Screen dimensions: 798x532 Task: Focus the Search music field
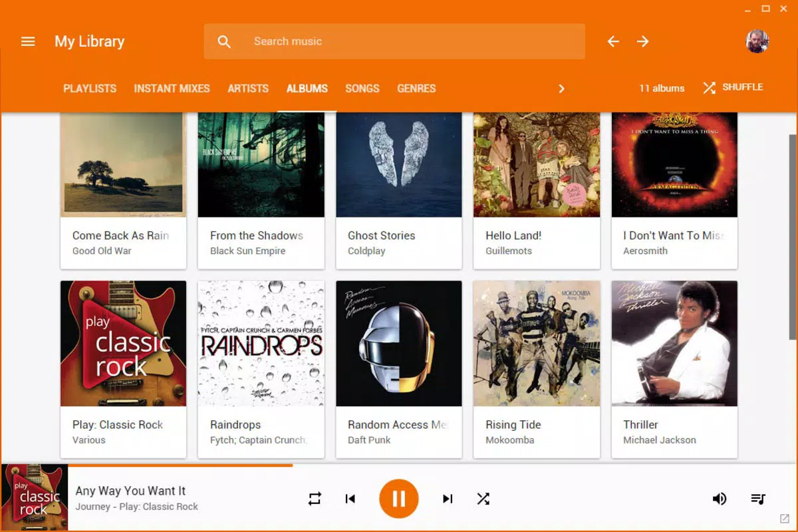tap(394, 41)
